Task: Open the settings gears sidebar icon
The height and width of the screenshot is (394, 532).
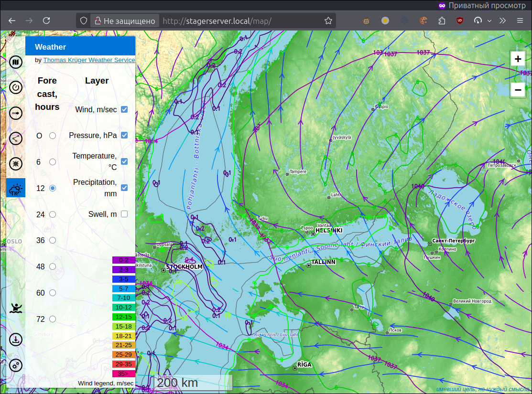Action: click(x=16, y=365)
